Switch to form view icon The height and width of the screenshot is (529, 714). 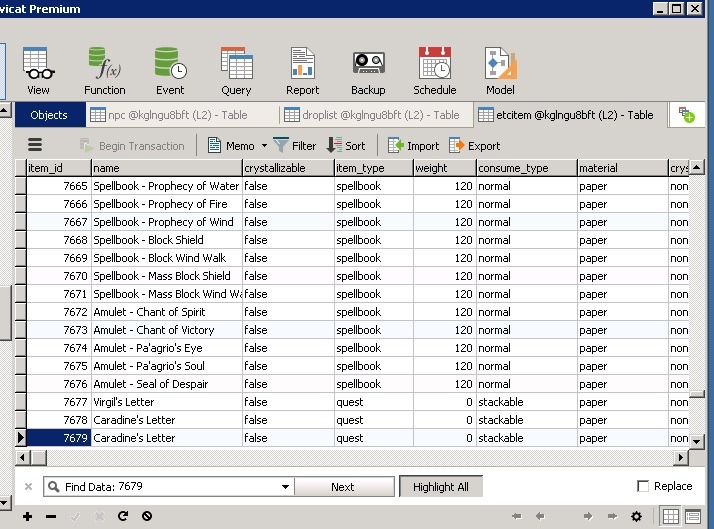pos(693,516)
